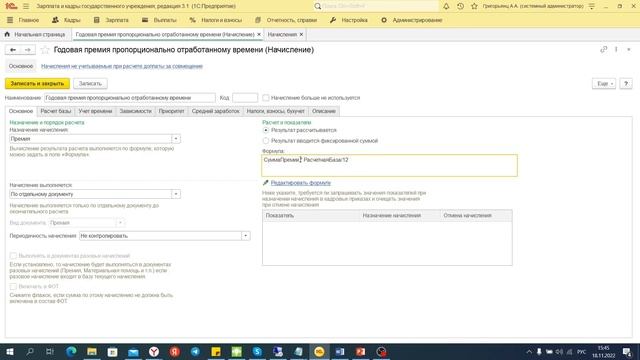The height and width of the screenshot is (360, 640).
Task: Open 'Администрирование' menu section
Action: click(412, 20)
